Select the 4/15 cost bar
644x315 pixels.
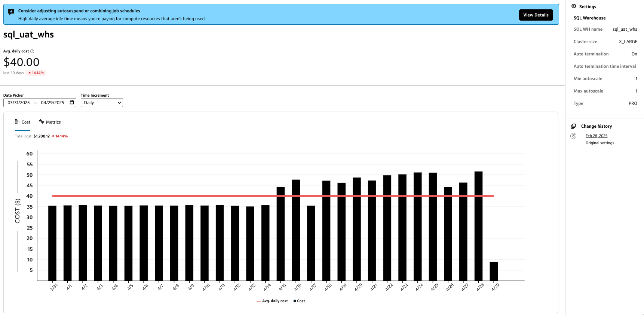[x=280, y=234]
